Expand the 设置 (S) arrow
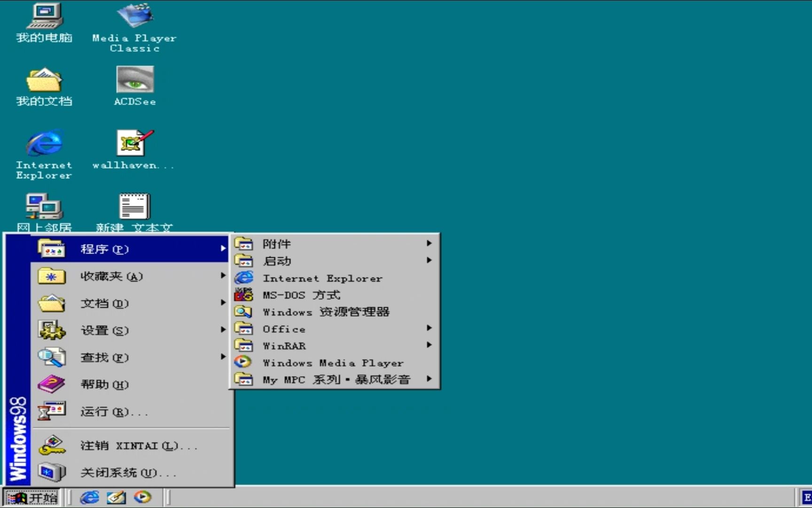 tap(223, 330)
